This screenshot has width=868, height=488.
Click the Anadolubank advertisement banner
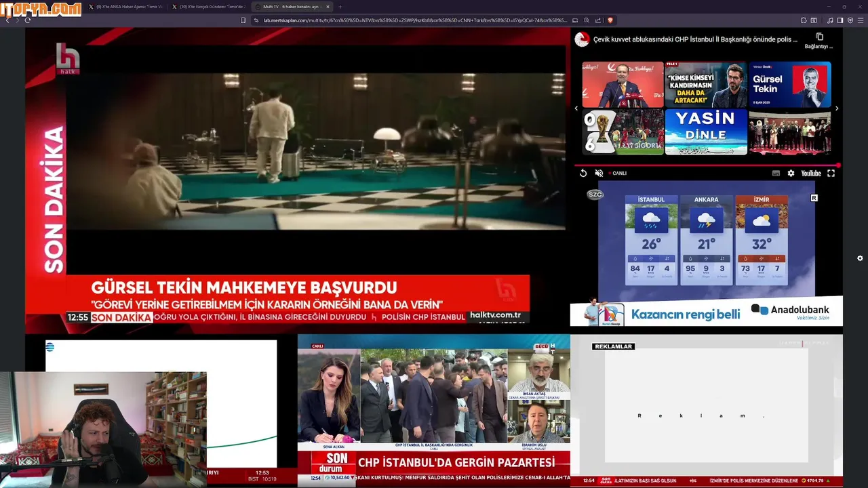[x=706, y=312]
